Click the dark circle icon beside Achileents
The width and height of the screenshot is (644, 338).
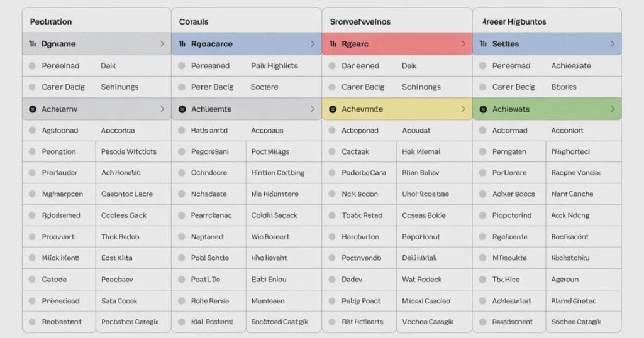pos(182,109)
